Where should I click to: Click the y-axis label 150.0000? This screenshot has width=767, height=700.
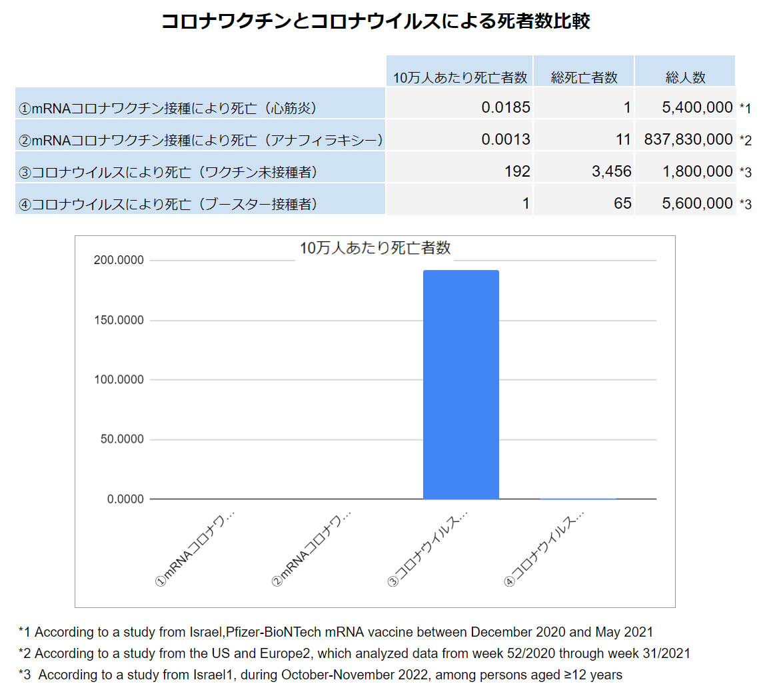pyautogui.click(x=119, y=320)
